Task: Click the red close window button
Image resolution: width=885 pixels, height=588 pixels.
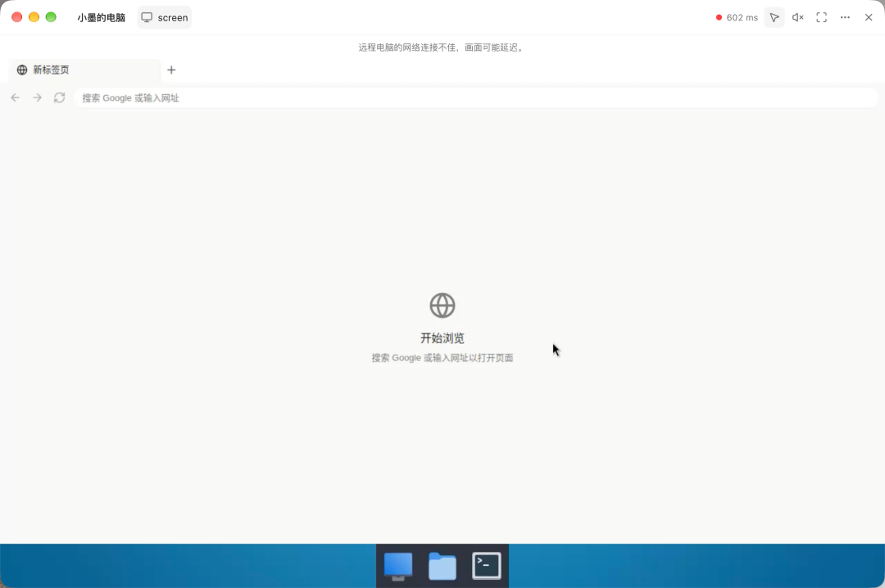Action: (x=17, y=17)
